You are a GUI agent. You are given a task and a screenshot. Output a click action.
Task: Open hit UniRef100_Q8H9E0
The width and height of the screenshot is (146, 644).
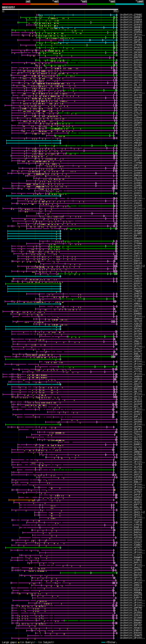[x=131, y=27]
